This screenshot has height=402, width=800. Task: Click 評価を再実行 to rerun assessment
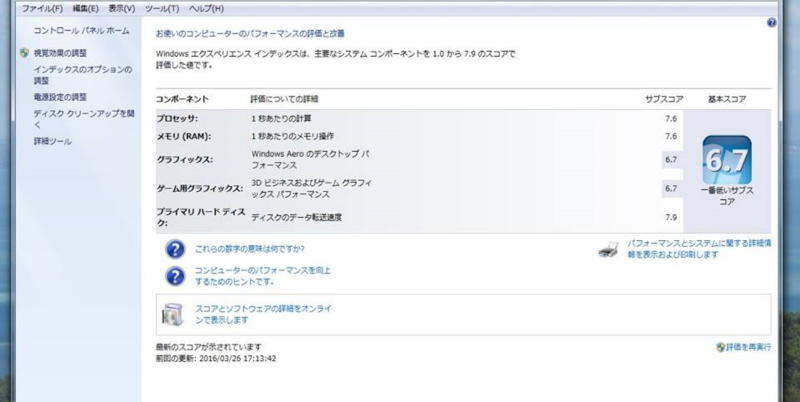[x=748, y=347]
